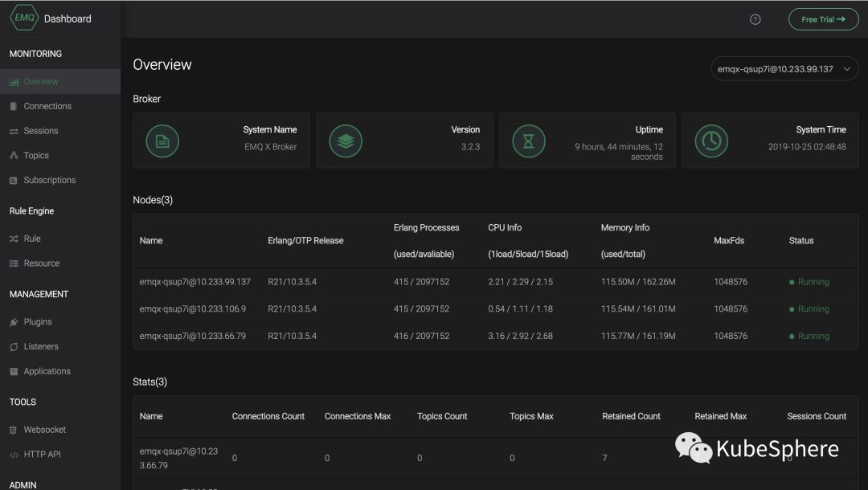
Task: Expand node list using the chevron arrow
Action: click(847, 69)
